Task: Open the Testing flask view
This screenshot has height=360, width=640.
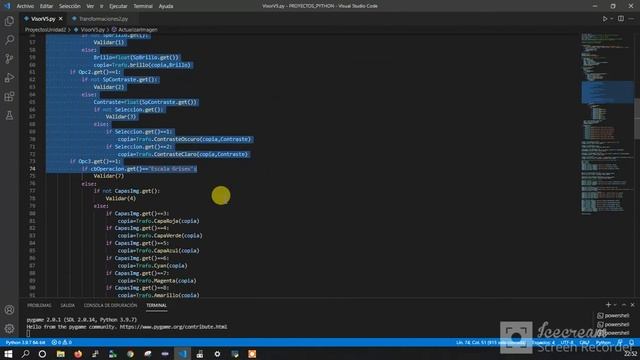Action: point(9,116)
